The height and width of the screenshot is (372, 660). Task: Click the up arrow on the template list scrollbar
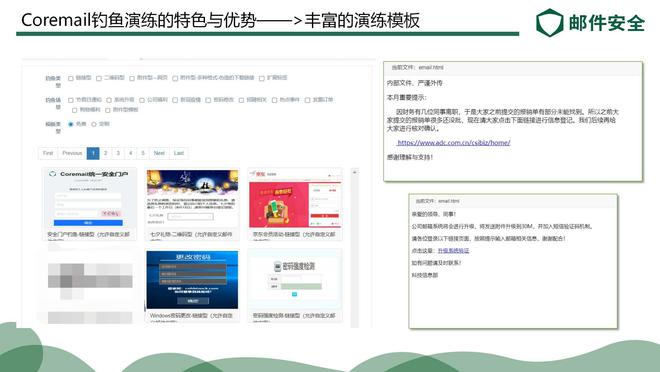pos(354,172)
